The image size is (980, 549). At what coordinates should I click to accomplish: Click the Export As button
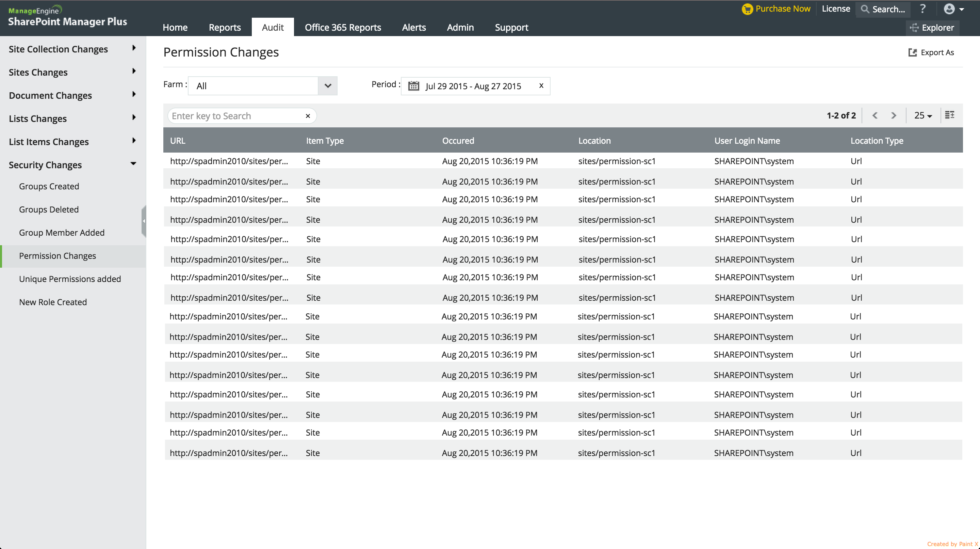[931, 52]
